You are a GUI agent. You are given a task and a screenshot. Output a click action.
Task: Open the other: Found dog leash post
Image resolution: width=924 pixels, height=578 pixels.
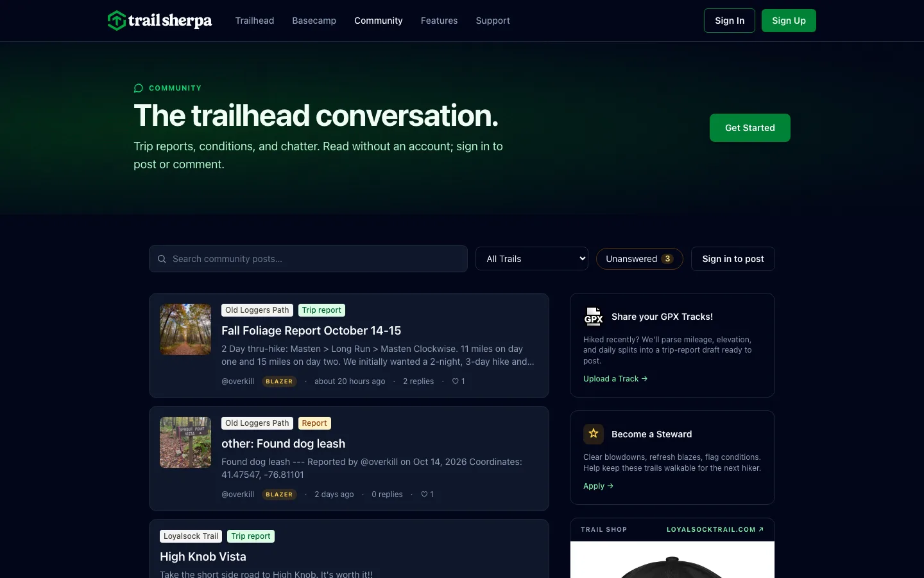click(x=283, y=444)
